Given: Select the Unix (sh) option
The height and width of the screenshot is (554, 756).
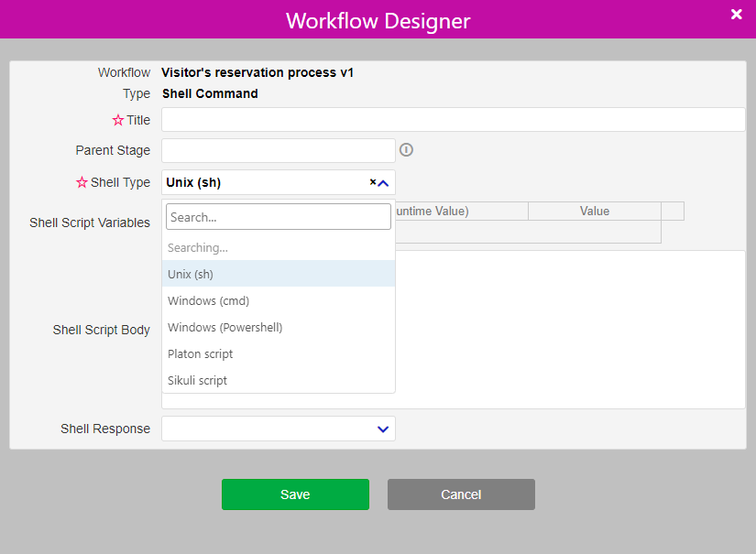Looking at the screenshot, I should pyautogui.click(x=190, y=274).
